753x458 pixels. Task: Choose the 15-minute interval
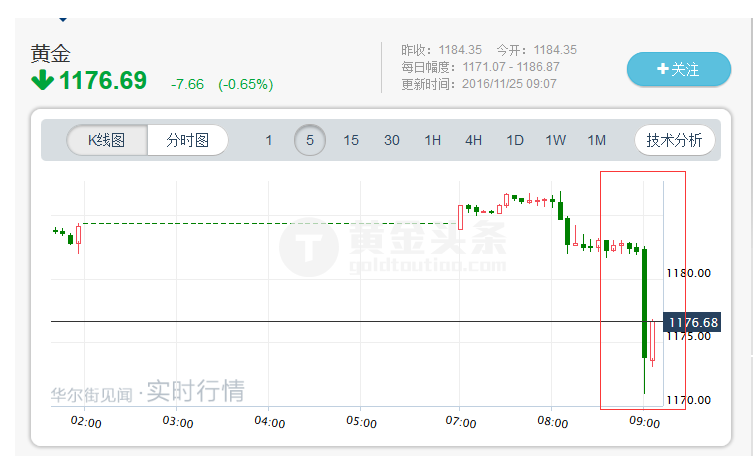pyautogui.click(x=351, y=140)
